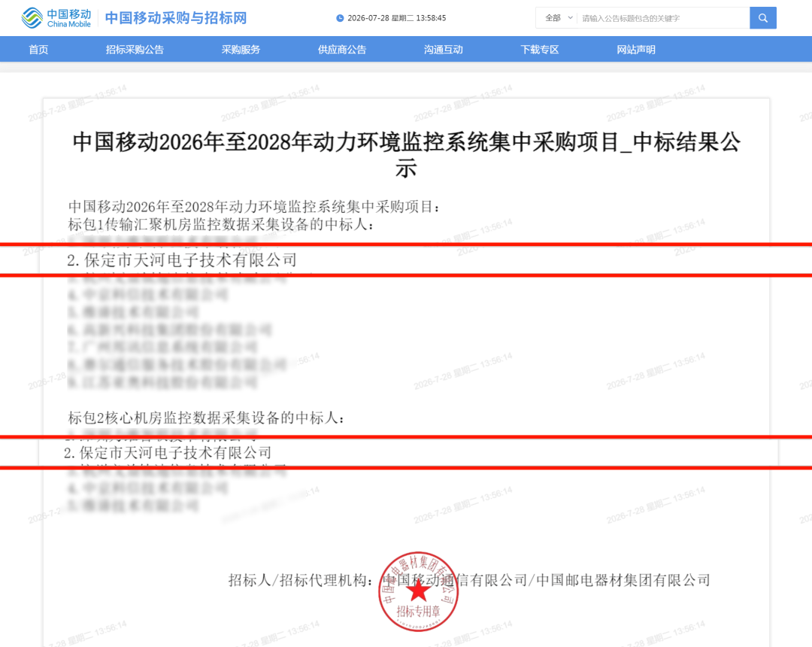Open the 采购服务 menu item
812x647 pixels.
241,50
